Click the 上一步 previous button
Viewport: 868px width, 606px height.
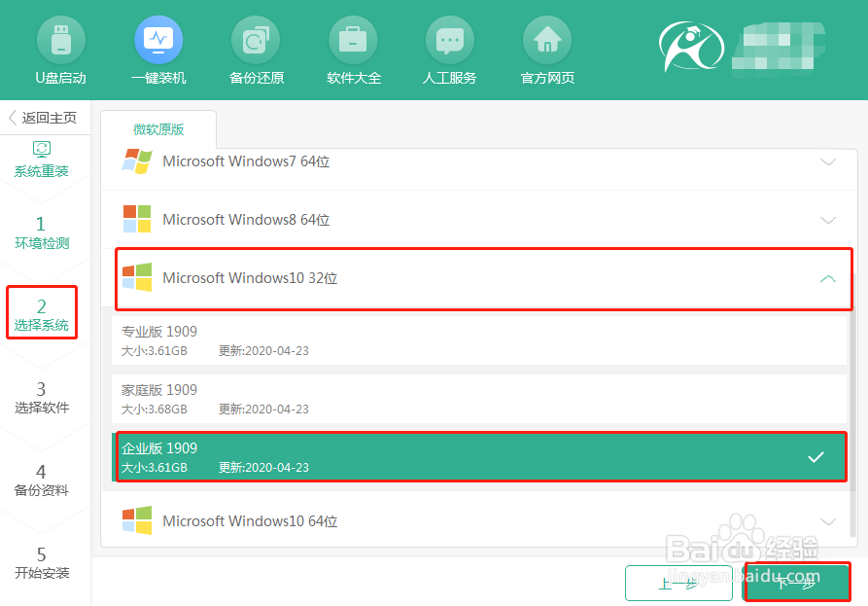[x=678, y=583]
